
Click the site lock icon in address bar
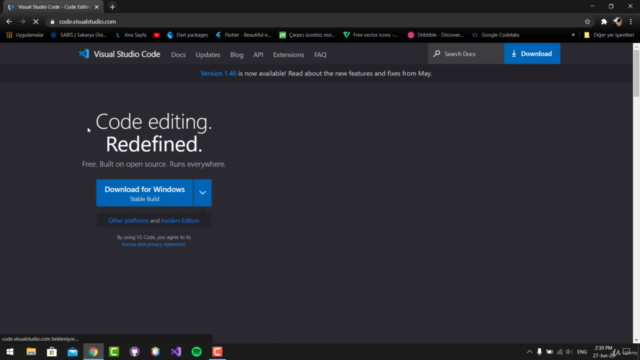tap(52, 22)
